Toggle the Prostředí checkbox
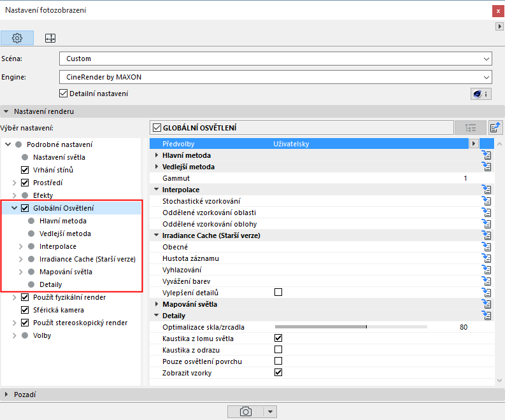Viewport: 505px width, 420px height. coord(25,183)
